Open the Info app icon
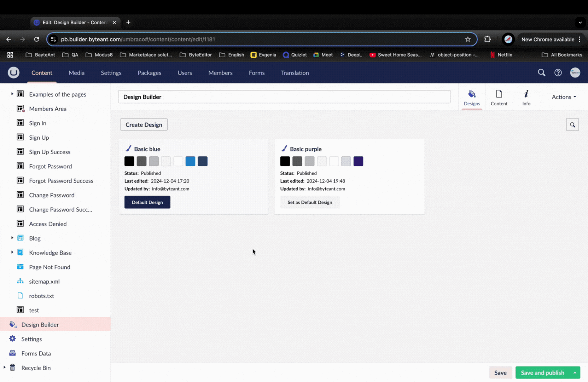This screenshot has width=588, height=382. pos(526,97)
